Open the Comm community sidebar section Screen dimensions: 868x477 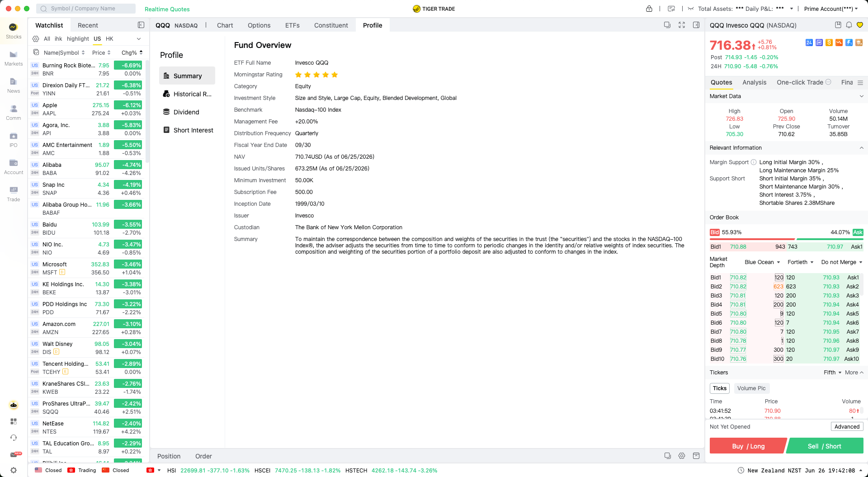(x=14, y=113)
